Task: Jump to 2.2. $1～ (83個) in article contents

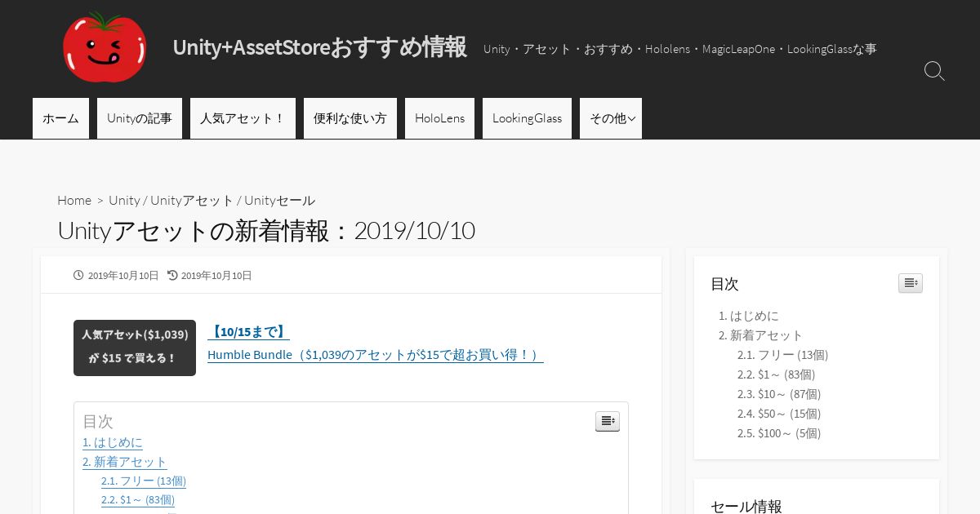Action: (138, 499)
